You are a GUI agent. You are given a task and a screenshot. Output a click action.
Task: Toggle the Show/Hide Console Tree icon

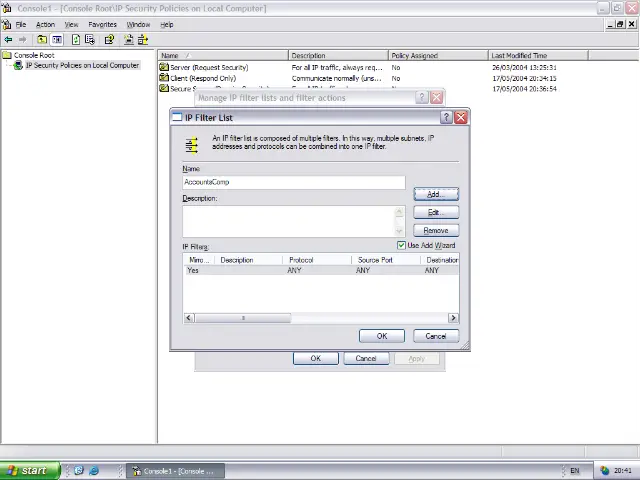(x=57, y=40)
